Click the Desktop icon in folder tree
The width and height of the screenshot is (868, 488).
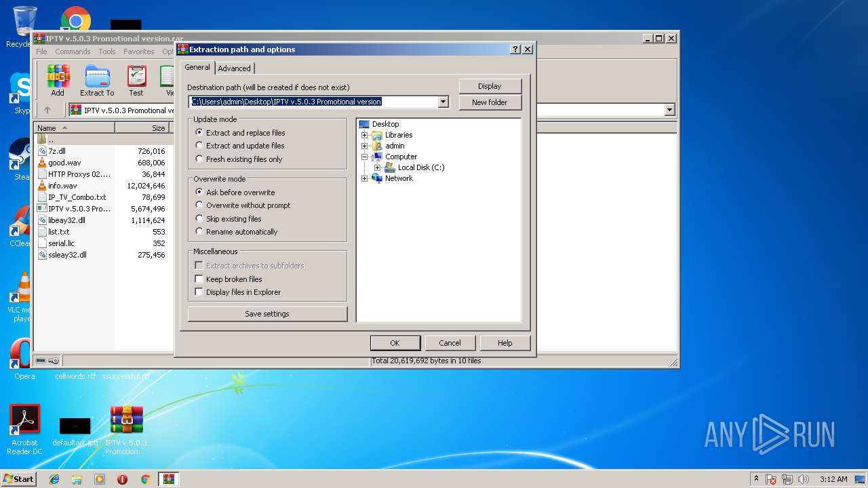pyautogui.click(x=364, y=124)
